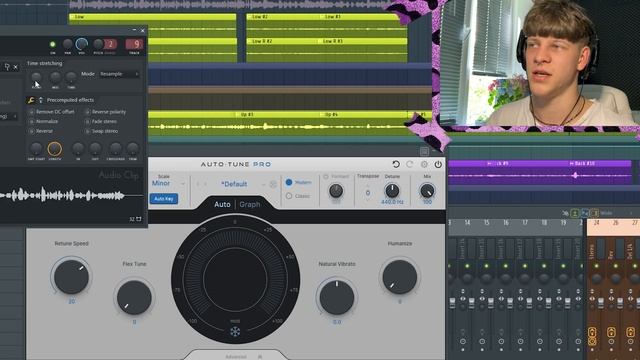Click the orange arm-record icon on mixer track 26

coord(611,332)
